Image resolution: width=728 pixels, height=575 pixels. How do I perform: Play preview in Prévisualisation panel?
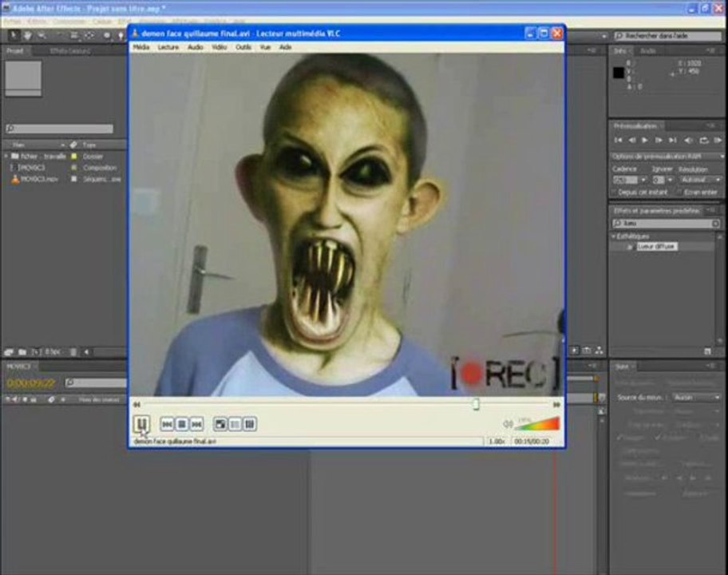tap(645, 140)
